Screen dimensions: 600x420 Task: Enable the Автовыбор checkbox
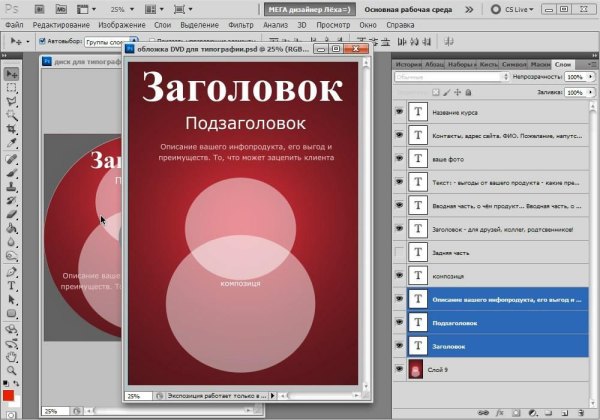[41, 42]
